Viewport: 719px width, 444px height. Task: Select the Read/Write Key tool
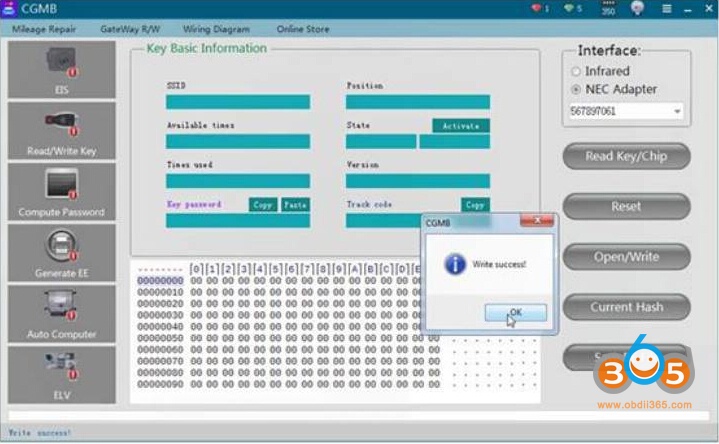pyautogui.click(x=61, y=131)
